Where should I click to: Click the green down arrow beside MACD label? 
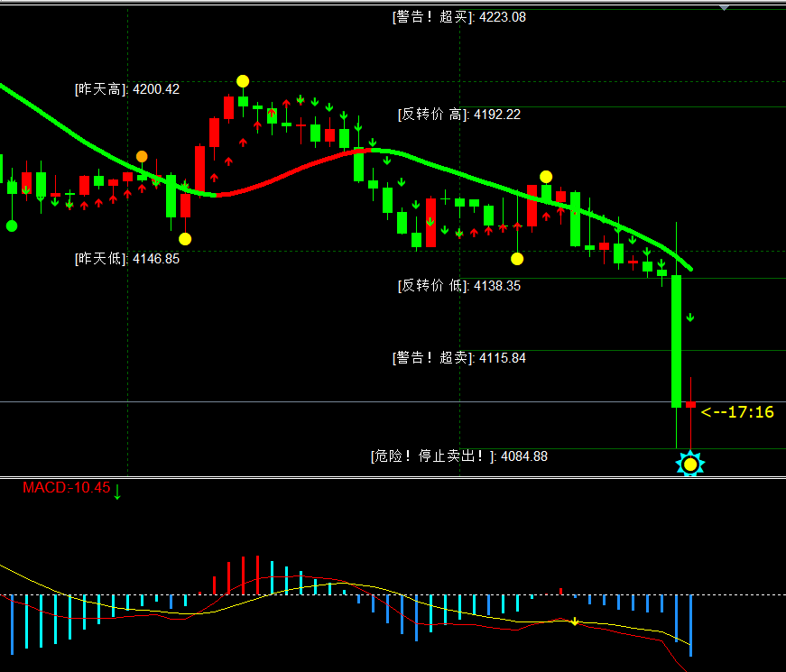pyautogui.click(x=117, y=491)
